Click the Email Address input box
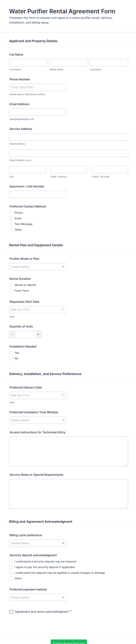Screen dimensions: 136x644 (37, 112)
